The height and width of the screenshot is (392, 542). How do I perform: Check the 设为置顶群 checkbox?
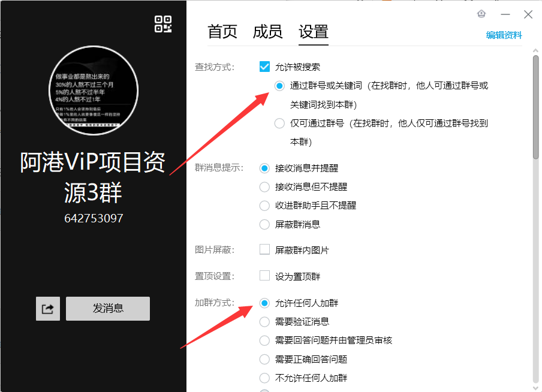pyautogui.click(x=264, y=276)
